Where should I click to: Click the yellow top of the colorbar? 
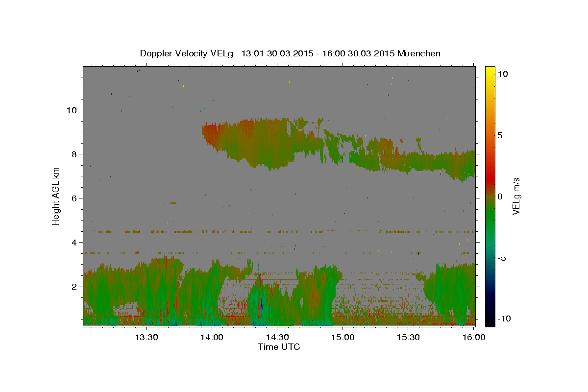click(490, 71)
